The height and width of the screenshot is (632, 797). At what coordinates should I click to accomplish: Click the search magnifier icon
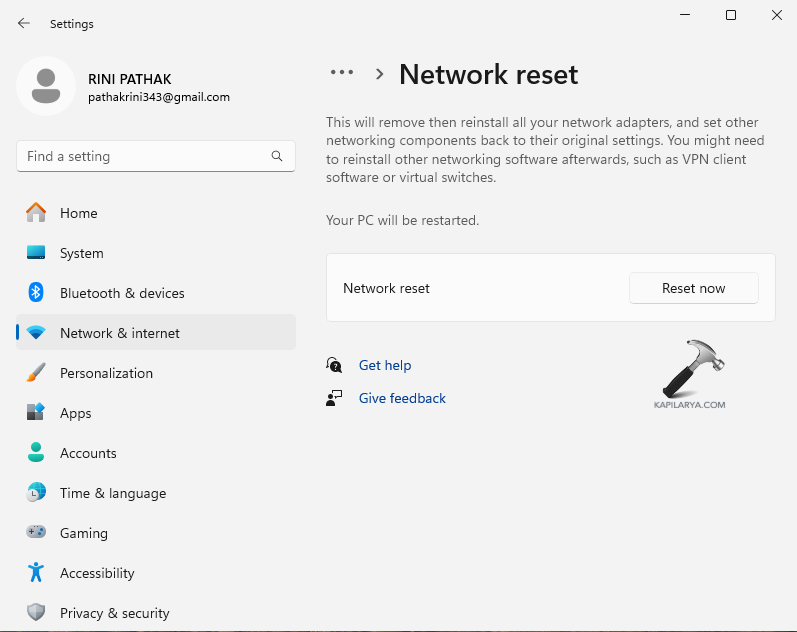click(277, 156)
